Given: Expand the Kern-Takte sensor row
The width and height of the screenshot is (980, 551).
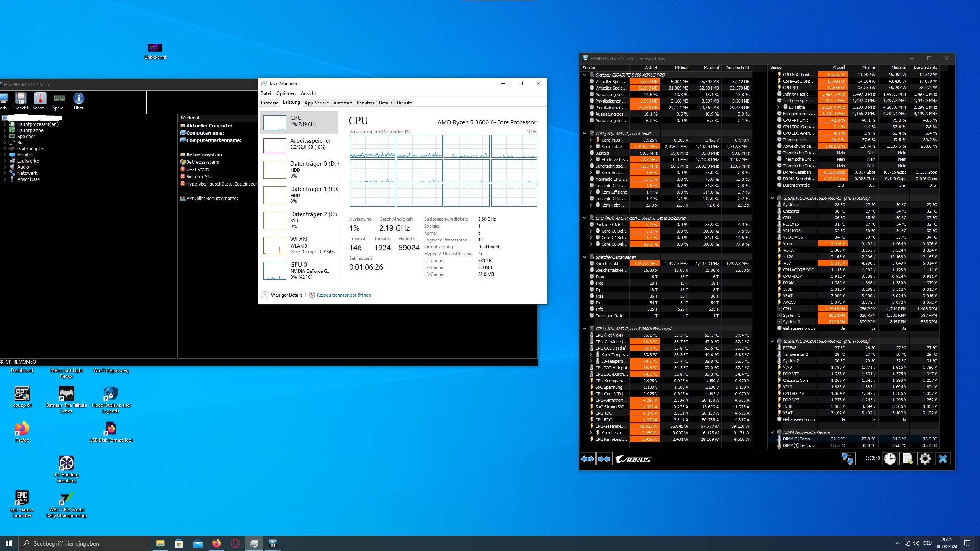Looking at the screenshot, I should (x=591, y=147).
